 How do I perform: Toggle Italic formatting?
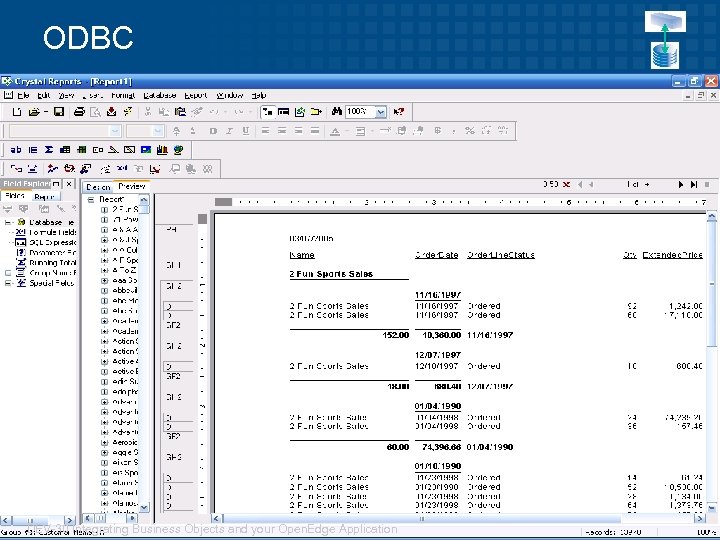229,131
